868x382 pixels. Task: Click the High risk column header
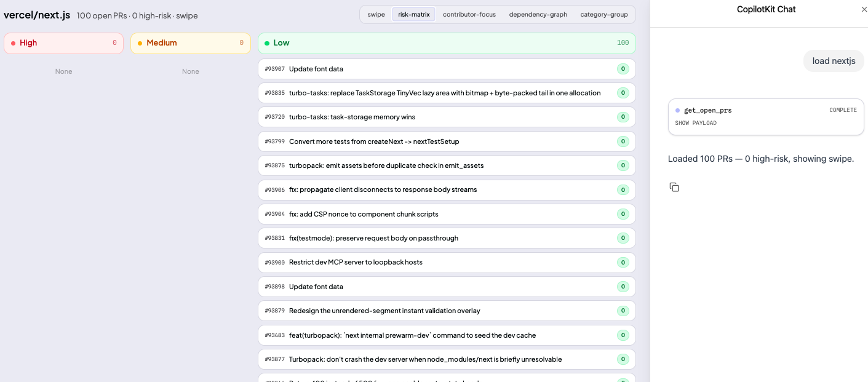[x=63, y=43]
